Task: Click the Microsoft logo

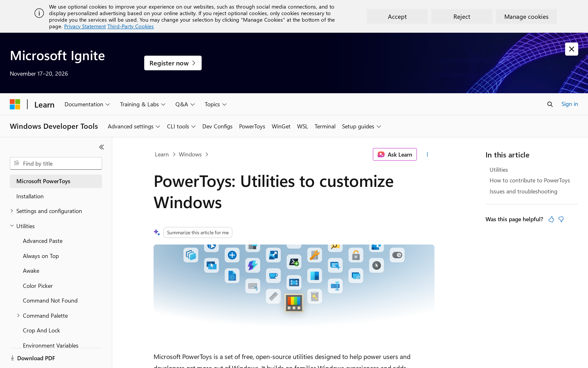Action: pos(15,104)
